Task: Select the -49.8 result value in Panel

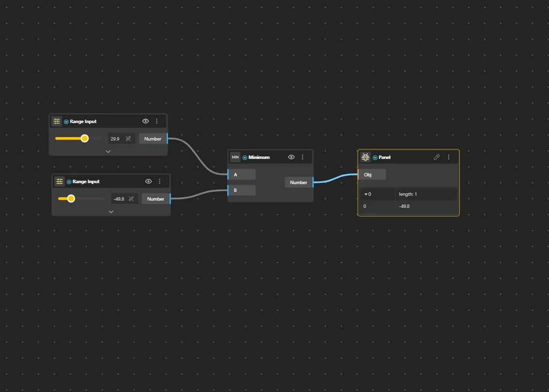Action: point(405,206)
